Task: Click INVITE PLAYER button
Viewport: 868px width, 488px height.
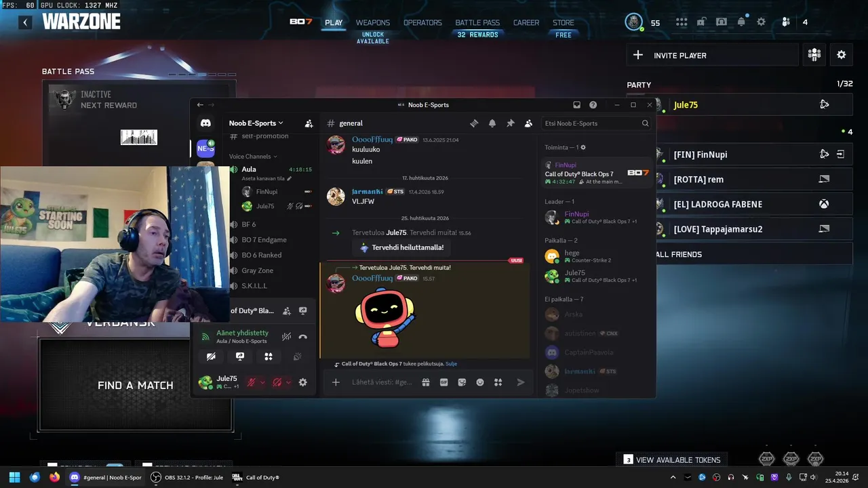Action: [x=712, y=56]
